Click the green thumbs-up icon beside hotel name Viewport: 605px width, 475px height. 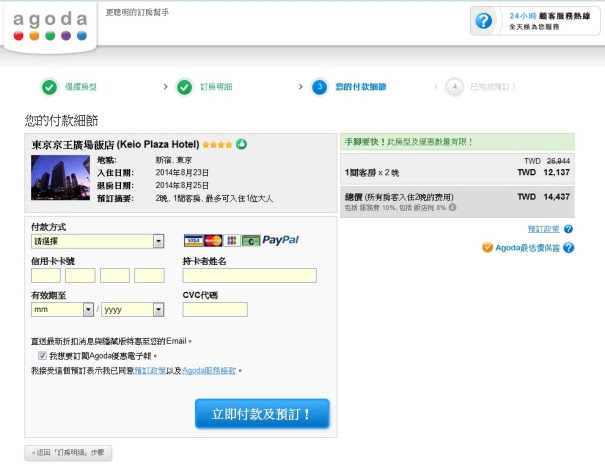242,144
